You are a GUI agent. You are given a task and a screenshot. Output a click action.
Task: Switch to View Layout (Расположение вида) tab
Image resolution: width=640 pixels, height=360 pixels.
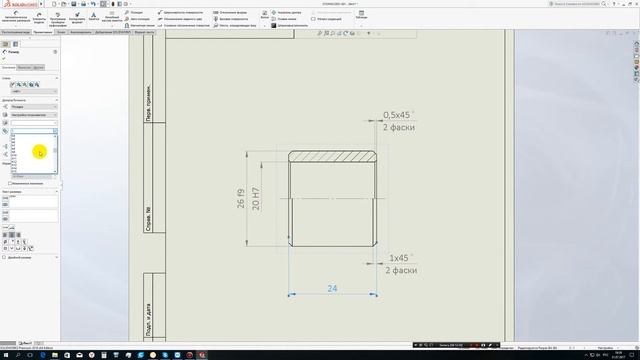coord(16,32)
